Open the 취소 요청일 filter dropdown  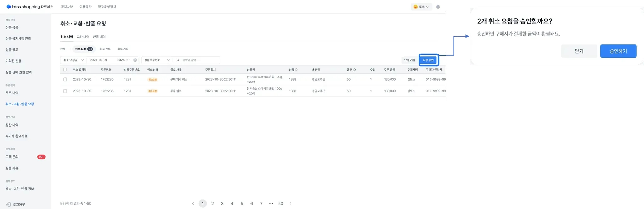coord(73,60)
